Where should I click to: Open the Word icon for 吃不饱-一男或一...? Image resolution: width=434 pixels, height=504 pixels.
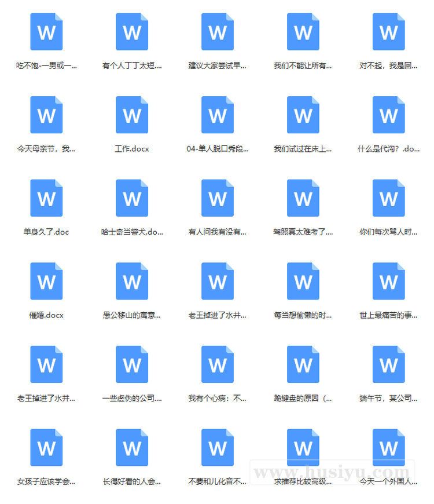click(x=46, y=31)
